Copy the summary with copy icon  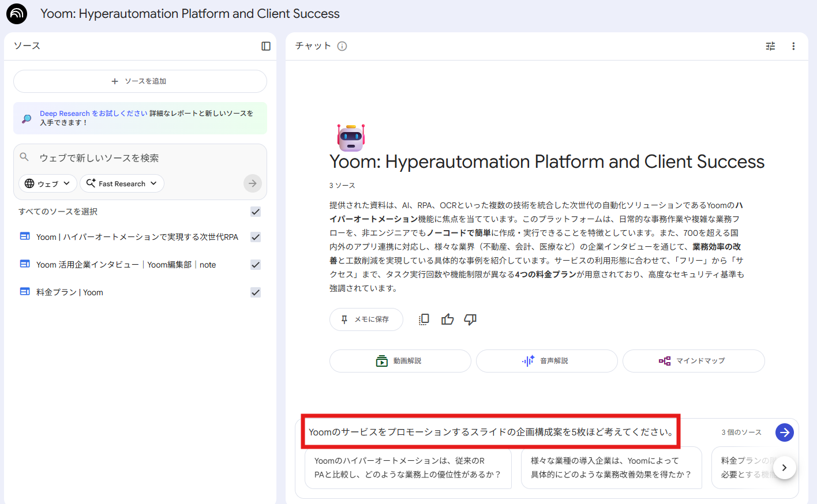424,319
